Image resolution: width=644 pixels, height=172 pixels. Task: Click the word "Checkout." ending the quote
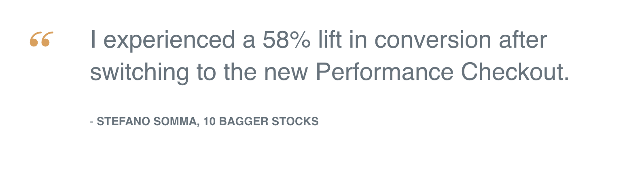point(515,72)
